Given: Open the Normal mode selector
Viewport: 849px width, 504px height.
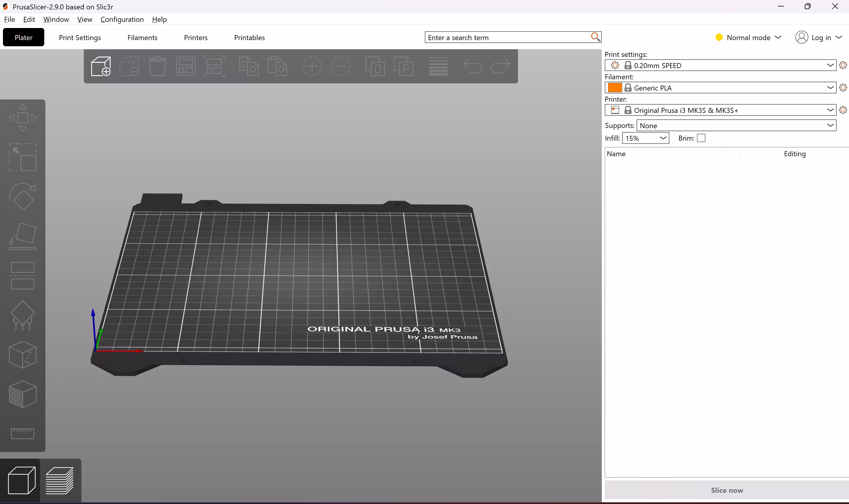Looking at the screenshot, I should (x=748, y=37).
